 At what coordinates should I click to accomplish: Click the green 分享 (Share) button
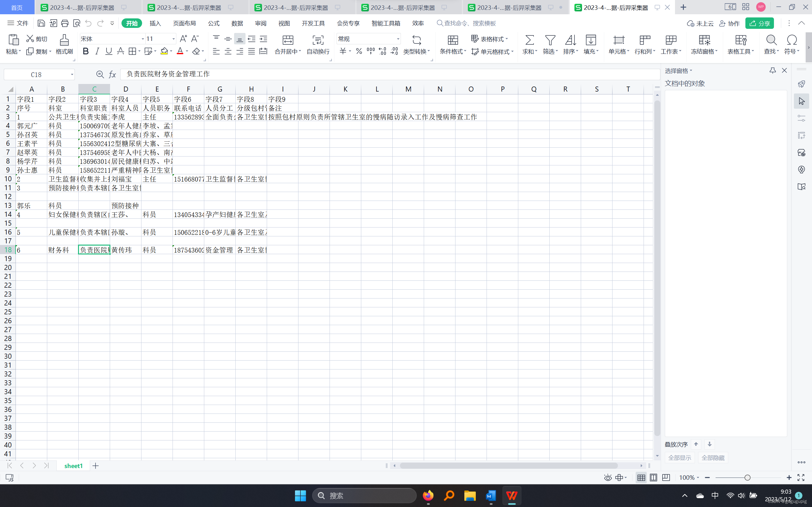(x=760, y=23)
